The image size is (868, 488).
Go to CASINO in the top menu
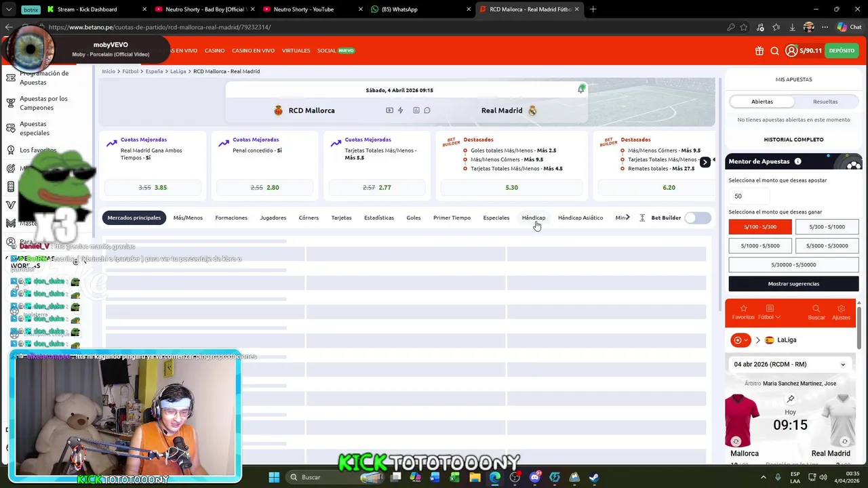pyautogui.click(x=214, y=51)
